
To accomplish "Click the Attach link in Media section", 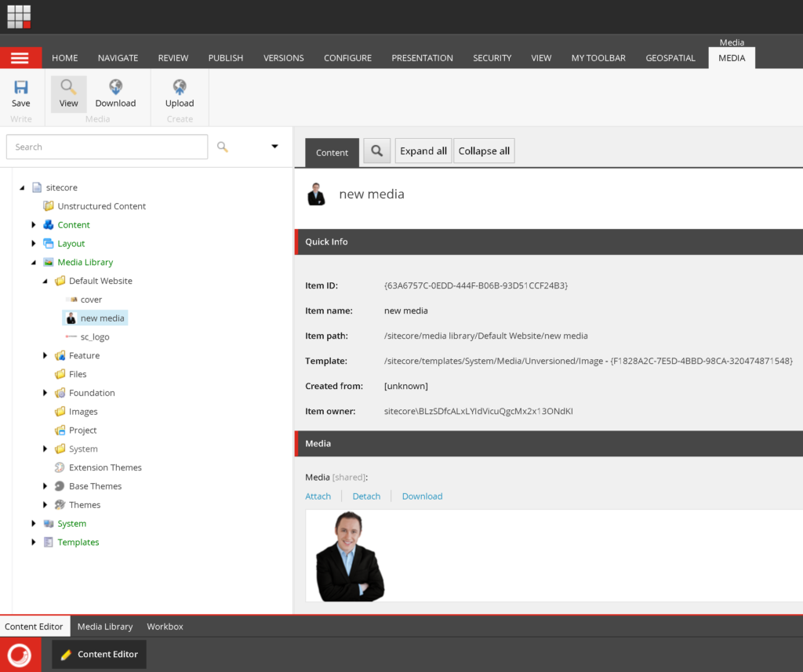I will tap(318, 496).
